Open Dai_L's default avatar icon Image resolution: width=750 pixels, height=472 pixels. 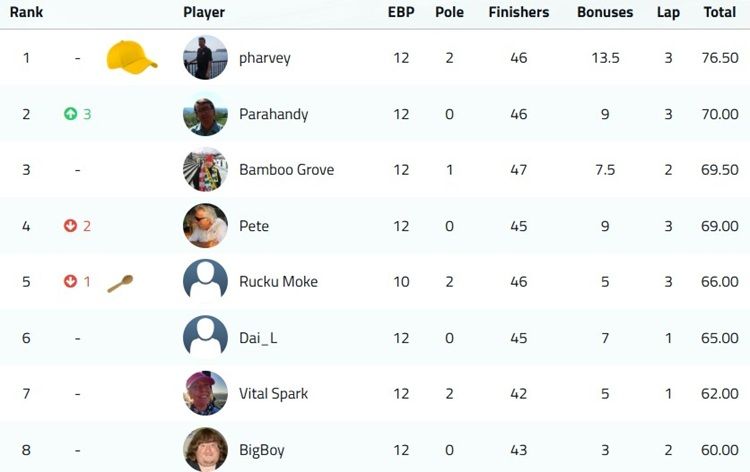tap(205, 338)
